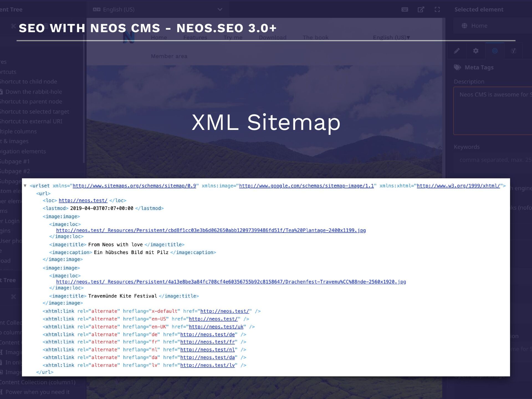This screenshot has width=532, height=399.
Task: Open the w3.org xhtml namespace link
Action: 458,186
